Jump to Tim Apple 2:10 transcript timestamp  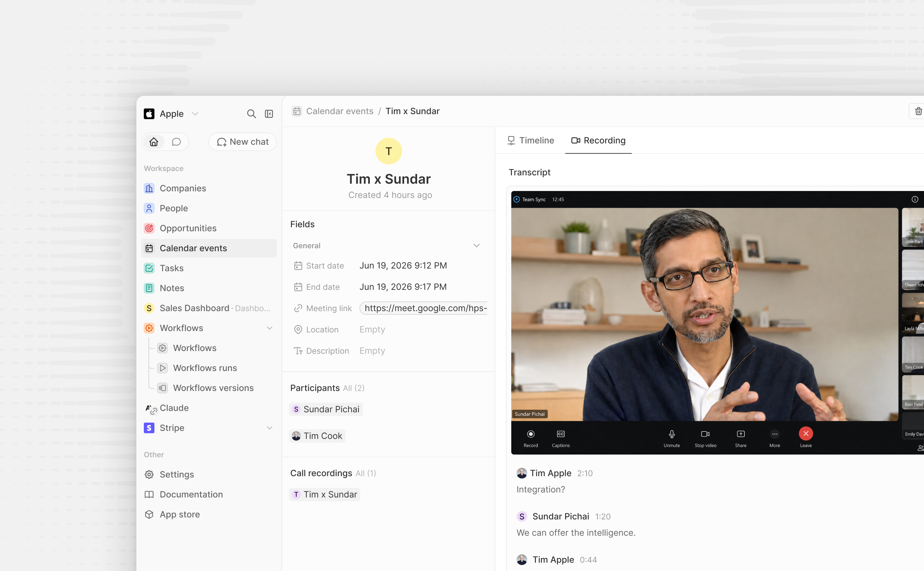(585, 473)
